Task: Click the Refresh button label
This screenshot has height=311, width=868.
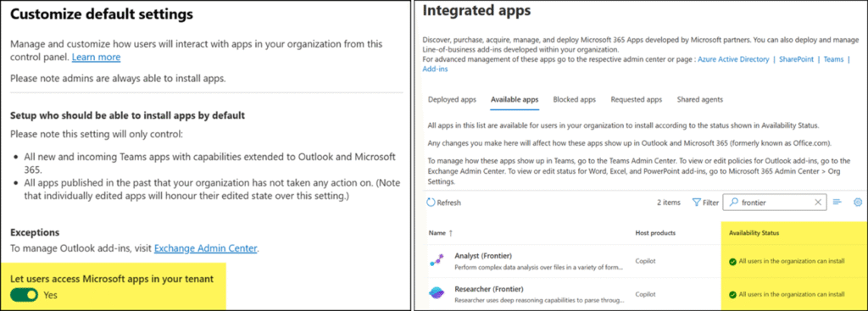Action: point(449,203)
